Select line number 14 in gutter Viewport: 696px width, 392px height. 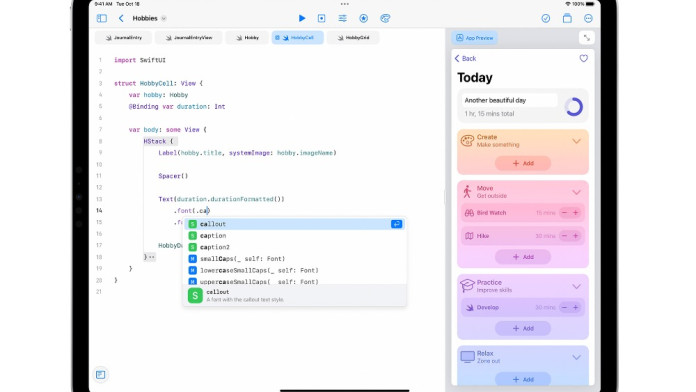[x=99, y=210]
